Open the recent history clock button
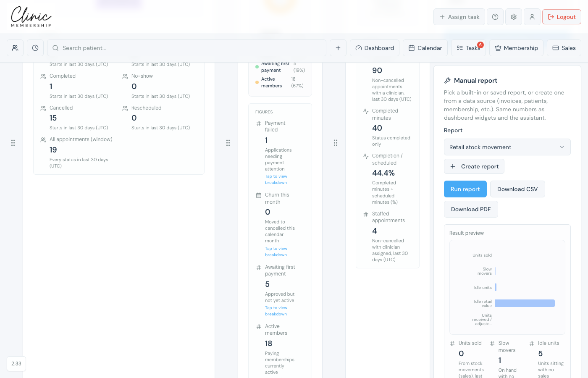Screen dimensions: 588x378 pos(35,48)
